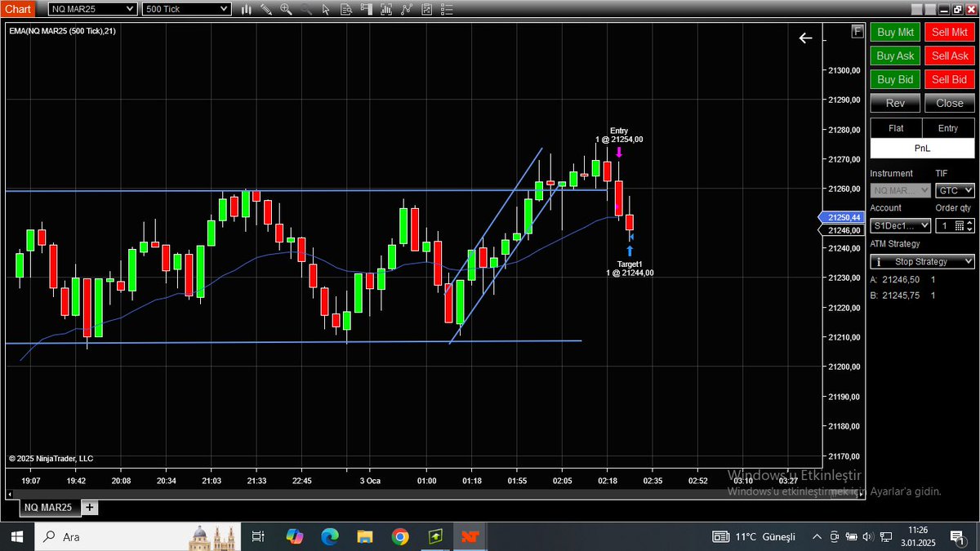Screen dimensions: 980x551
Task: Open the weather 11°C Güneşli widget
Action: pos(754,536)
